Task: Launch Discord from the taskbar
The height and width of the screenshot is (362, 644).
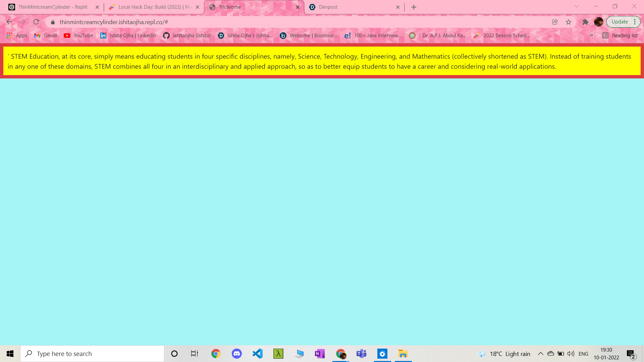Action: (237, 354)
